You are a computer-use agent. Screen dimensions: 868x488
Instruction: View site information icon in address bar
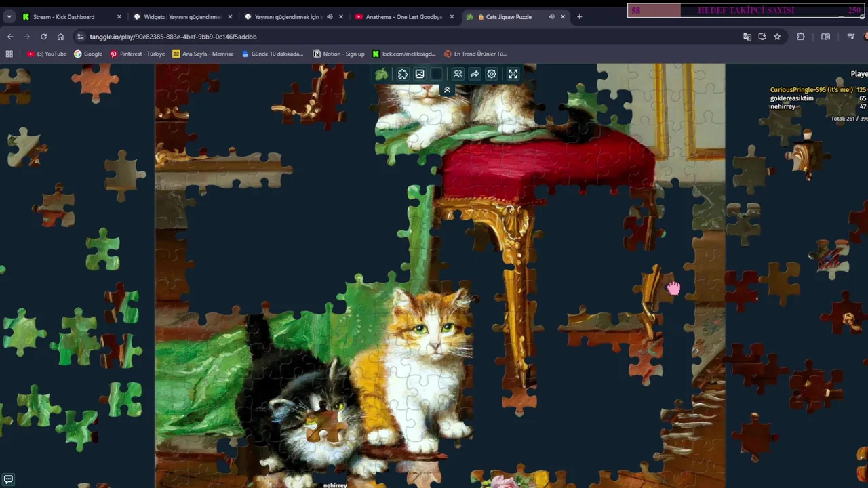pos(80,37)
